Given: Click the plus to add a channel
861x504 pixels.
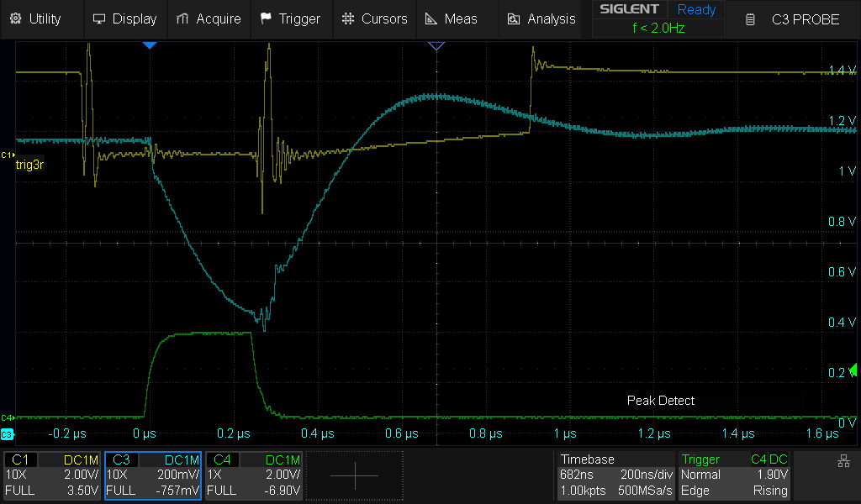Looking at the screenshot, I should pos(355,475).
